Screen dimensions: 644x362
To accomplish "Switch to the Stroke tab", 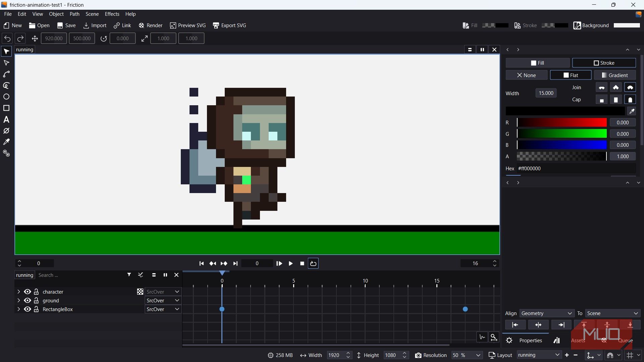I will coord(604,63).
